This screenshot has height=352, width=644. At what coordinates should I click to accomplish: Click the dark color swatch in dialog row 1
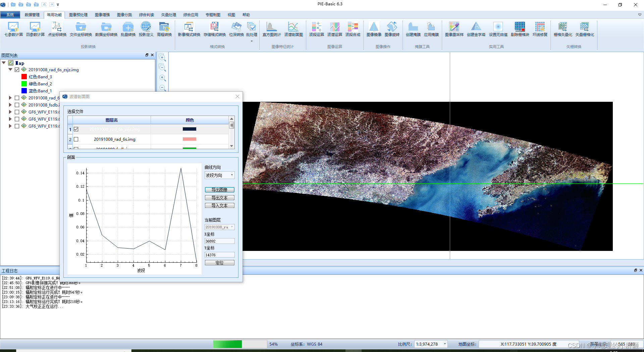point(190,129)
